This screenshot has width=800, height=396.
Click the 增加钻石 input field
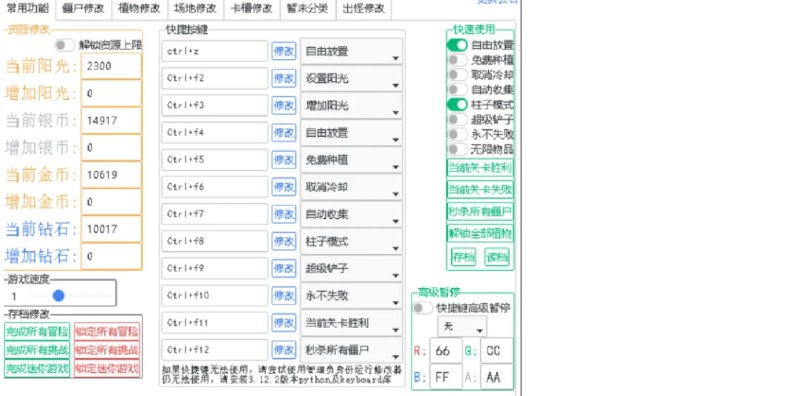point(111,256)
